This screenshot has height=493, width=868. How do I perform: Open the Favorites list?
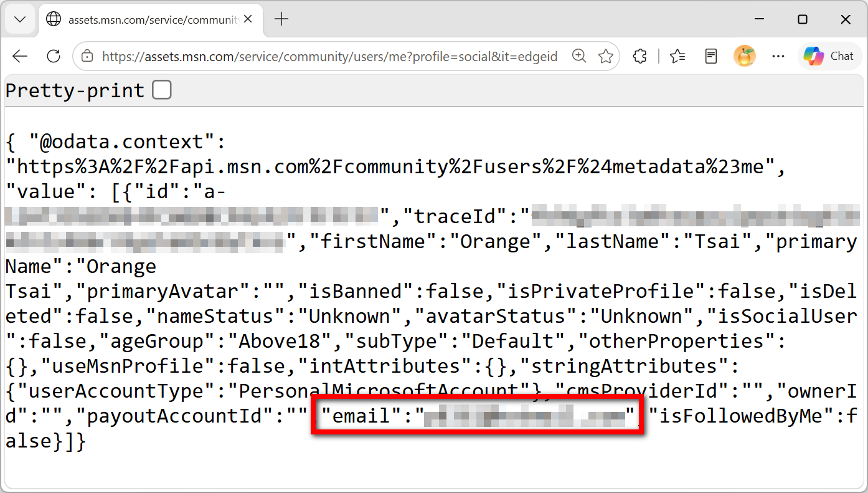[677, 56]
